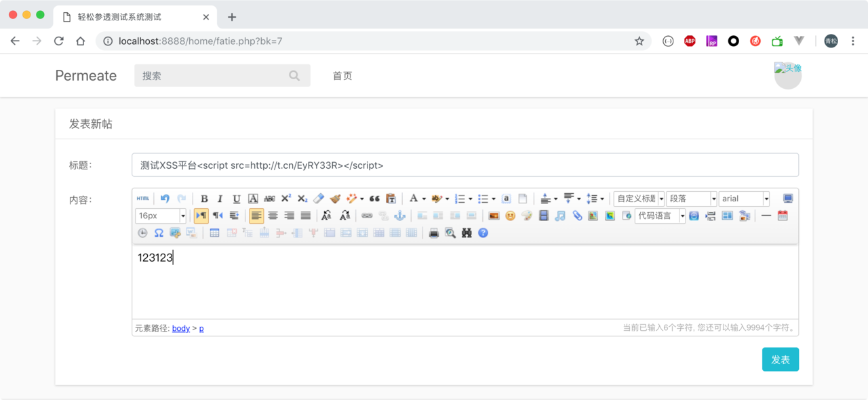Screen dimensions: 868x400
Task: Focus the 标题 title input field
Action: 465,165
